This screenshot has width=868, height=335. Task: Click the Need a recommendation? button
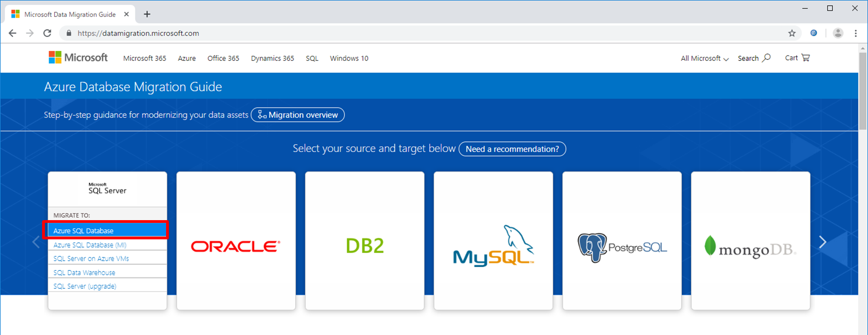512,149
